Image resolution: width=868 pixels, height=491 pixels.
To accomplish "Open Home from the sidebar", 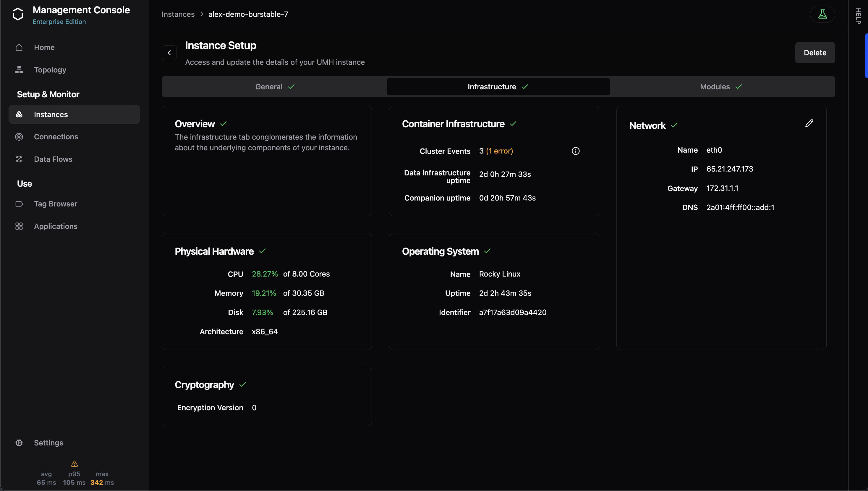I will coord(44,47).
